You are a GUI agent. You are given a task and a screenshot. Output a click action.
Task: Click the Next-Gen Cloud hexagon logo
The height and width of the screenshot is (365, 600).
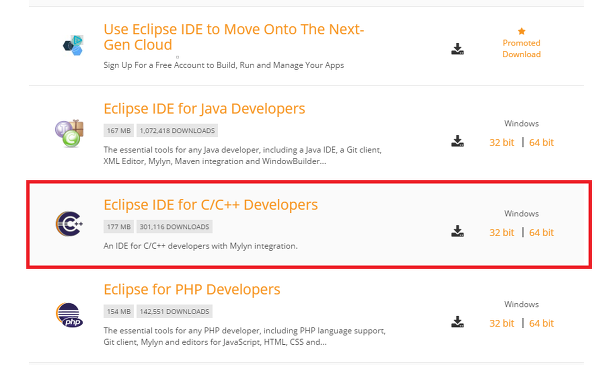click(73, 46)
